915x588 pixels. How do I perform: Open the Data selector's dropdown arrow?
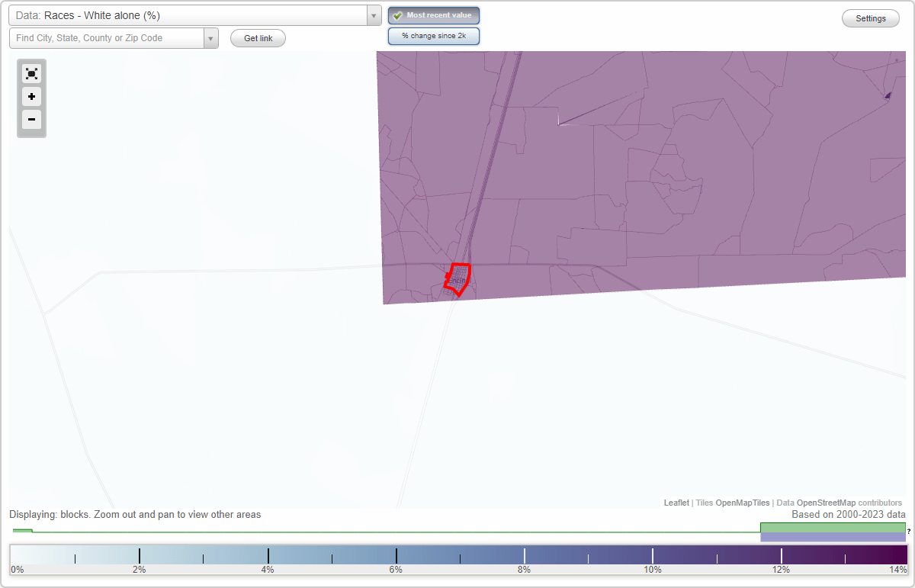373,14
